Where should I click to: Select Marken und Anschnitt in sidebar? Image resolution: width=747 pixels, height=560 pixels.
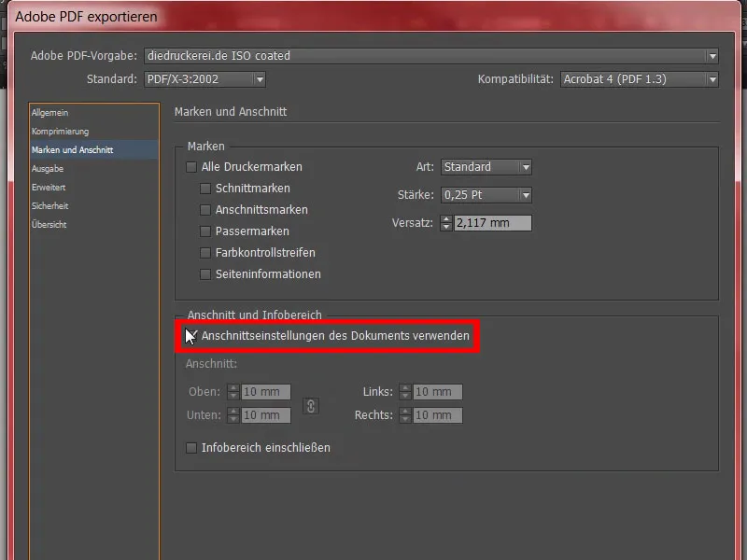click(x=94, y=150)
